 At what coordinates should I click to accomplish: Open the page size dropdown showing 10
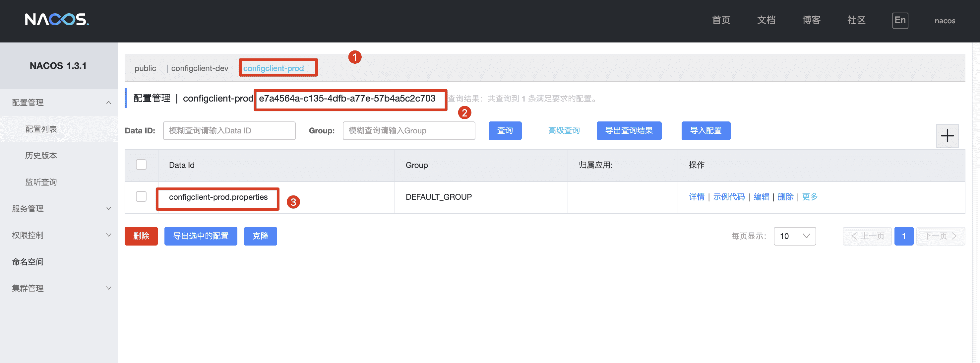794,236
